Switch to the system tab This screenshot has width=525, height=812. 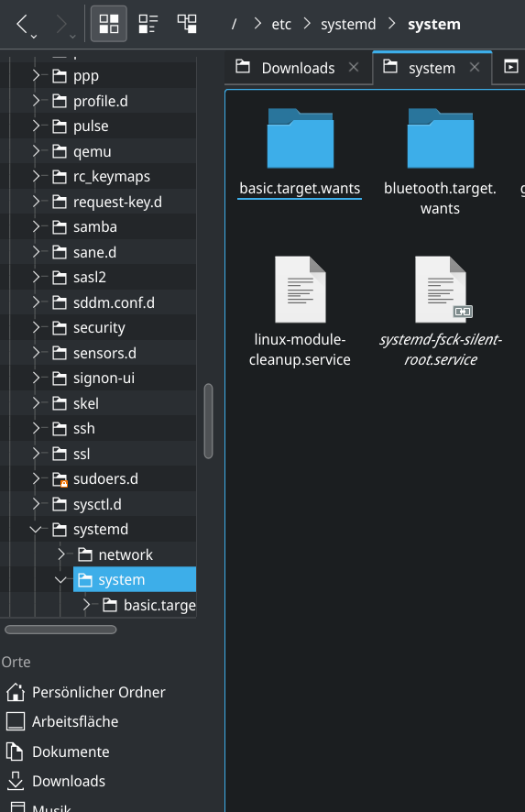[x=432, y=68]
